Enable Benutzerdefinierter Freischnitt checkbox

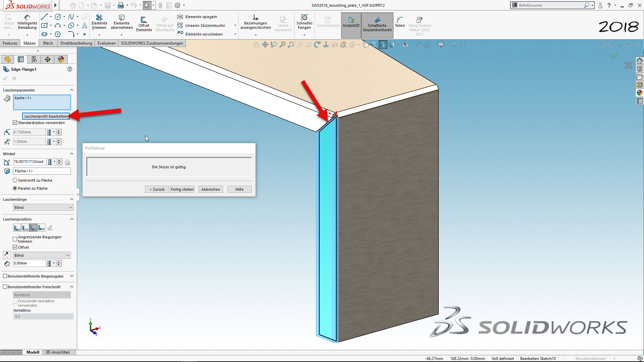click(x=5, y=287)
